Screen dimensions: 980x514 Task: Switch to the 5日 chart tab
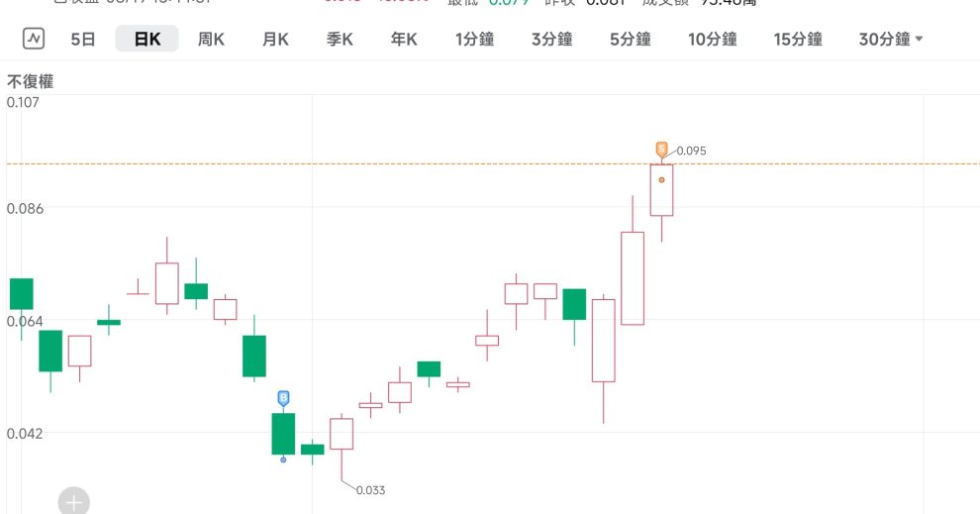[83, 40]
